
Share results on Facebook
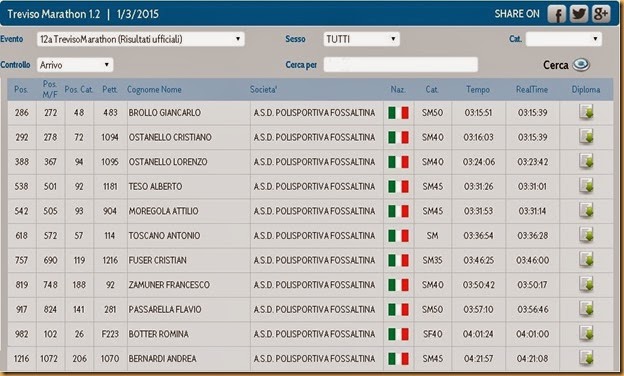[557, 14]
